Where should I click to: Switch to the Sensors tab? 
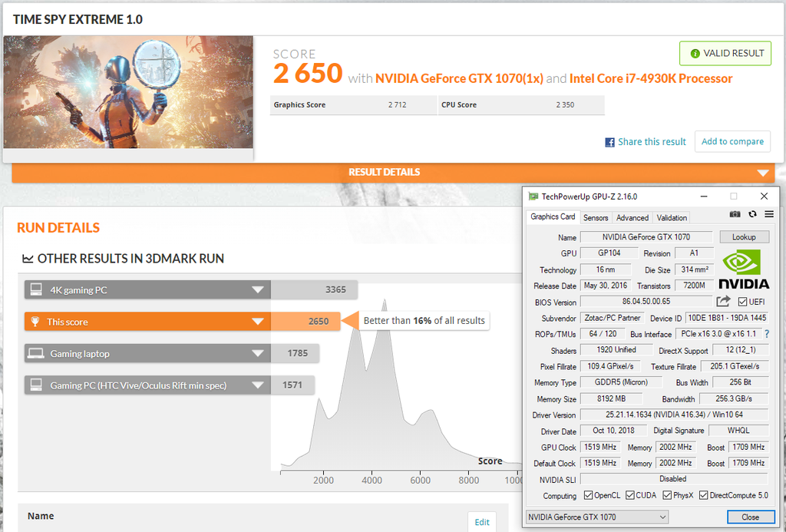(596, 217)
